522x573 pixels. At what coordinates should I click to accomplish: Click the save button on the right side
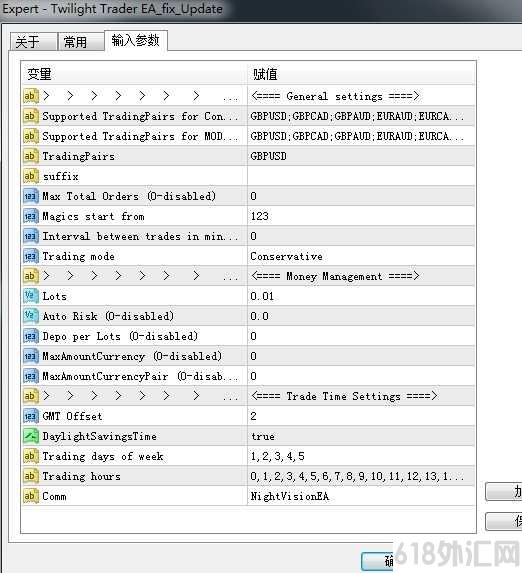(x=503, y=521)
